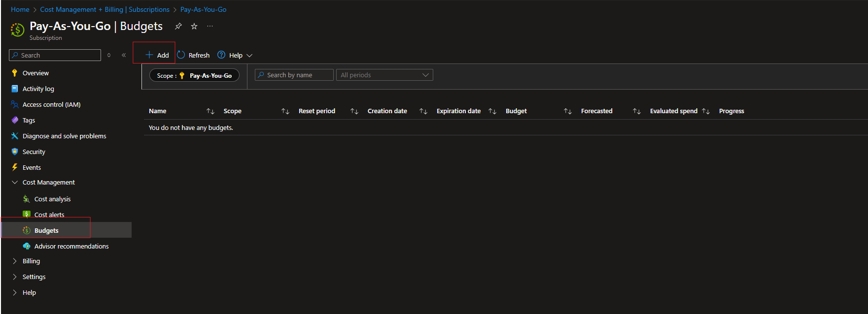Click the Progress column header
The height and width of the screenshot is (314, 868).
click(731, 111)
